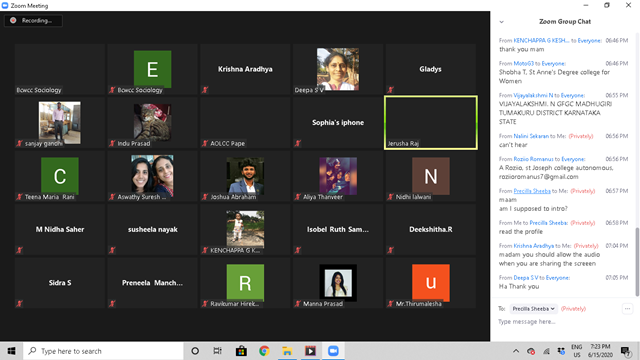Click green R avatar of Ravikumar

click(245, 282)
